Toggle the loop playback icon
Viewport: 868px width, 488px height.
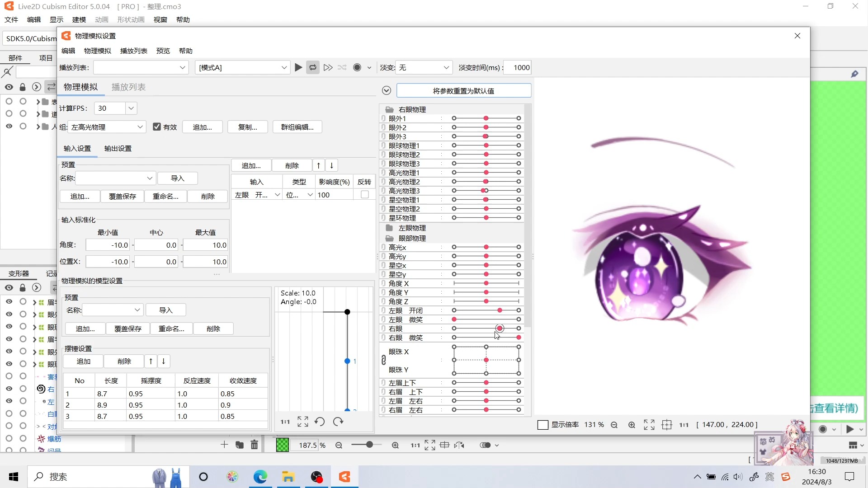click(313, 68)
